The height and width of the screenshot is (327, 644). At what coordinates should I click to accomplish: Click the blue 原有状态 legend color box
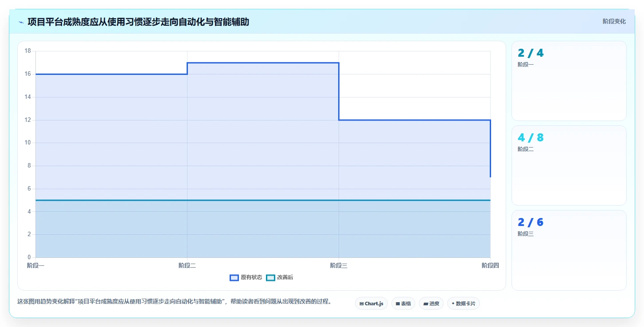234,278
